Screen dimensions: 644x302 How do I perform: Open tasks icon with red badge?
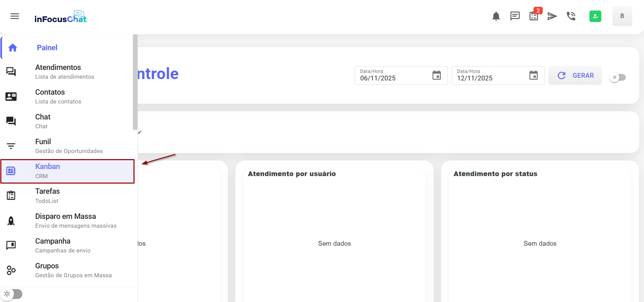click(534, 16)
